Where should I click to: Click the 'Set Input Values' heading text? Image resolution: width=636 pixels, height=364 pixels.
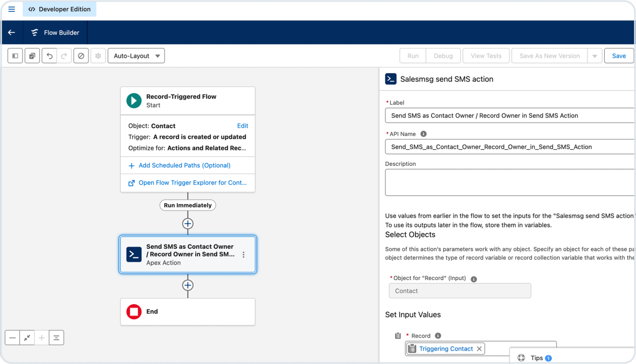[413, 314]
